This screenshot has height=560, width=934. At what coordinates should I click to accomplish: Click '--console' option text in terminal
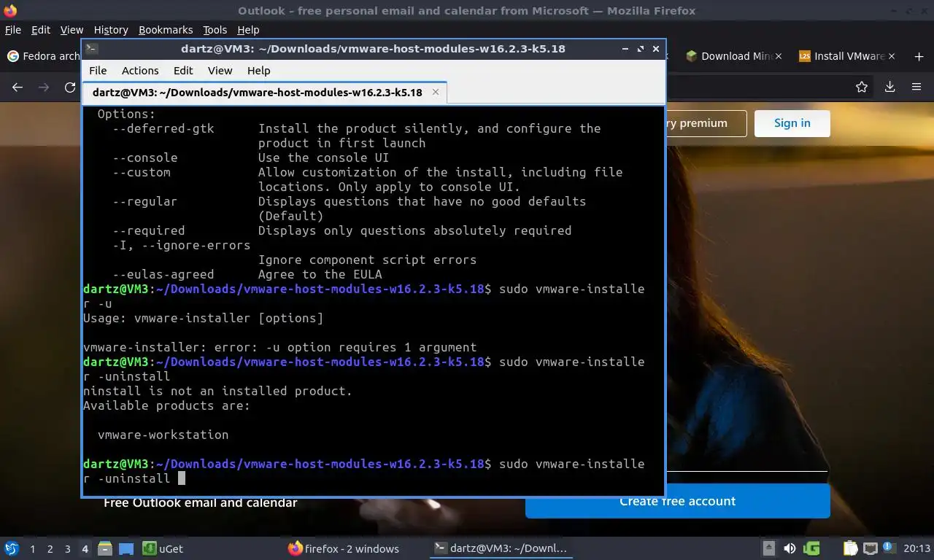point(144,157)
